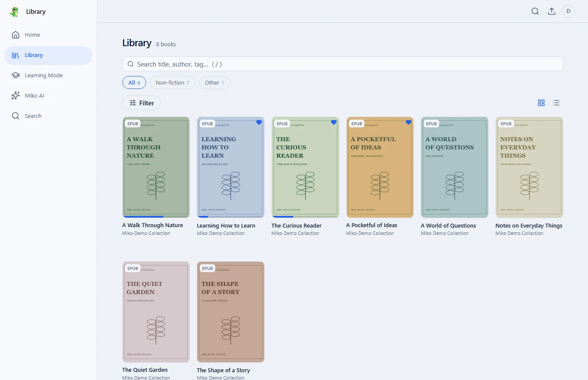
Task: Open the Learning How to Learn cover
Action: pyautogui.click(x=230, y=167)
